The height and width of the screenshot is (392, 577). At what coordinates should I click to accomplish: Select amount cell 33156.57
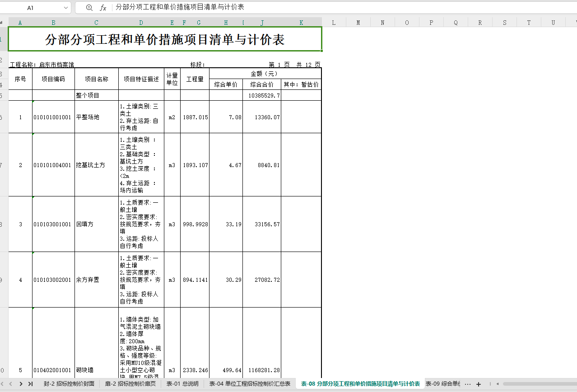(x=262, y=224)
